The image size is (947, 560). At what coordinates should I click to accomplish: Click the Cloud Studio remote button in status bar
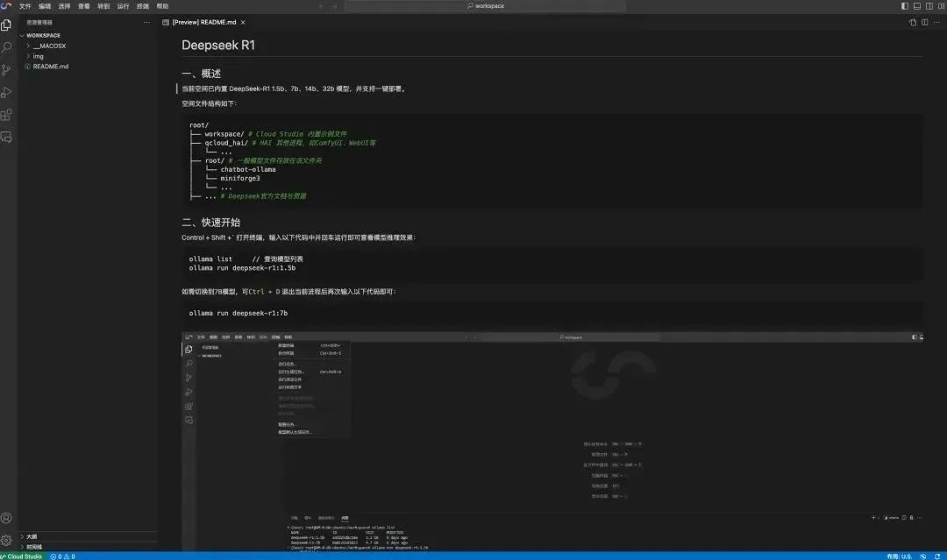(x=22, y=556)
